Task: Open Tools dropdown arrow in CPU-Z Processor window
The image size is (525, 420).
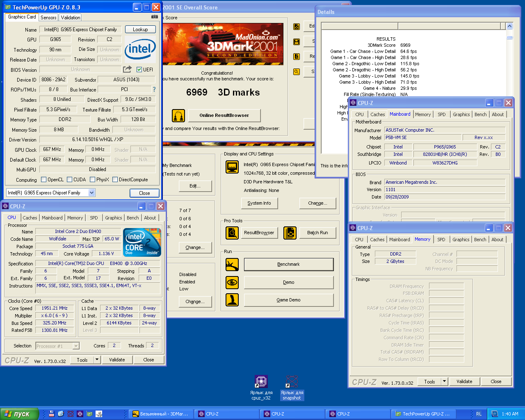Action: pyautogui.click(x=97, y=360)
